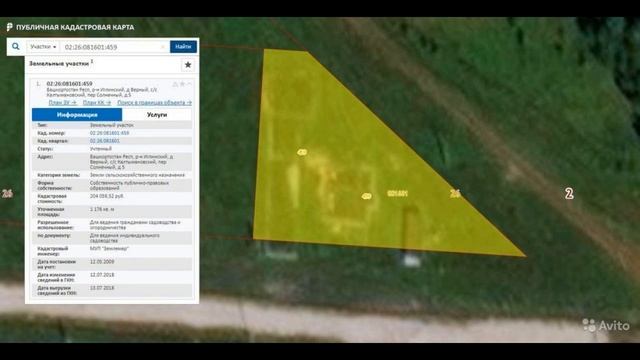Click the Найти button
The width and height of the screenshot is (640, 360).
pyautogui.click(x=183, y=47)
